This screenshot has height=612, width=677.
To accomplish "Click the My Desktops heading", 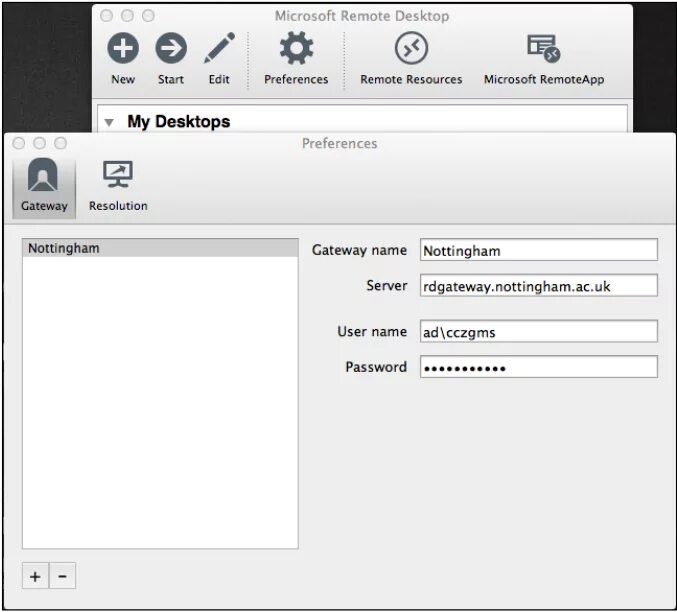I will 179,122.
